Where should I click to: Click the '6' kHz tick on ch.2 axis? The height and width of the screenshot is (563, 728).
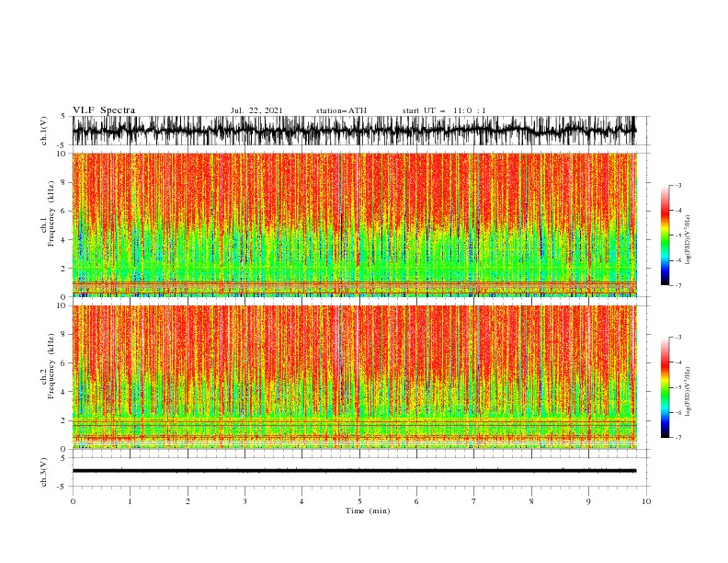pos(64,363)
